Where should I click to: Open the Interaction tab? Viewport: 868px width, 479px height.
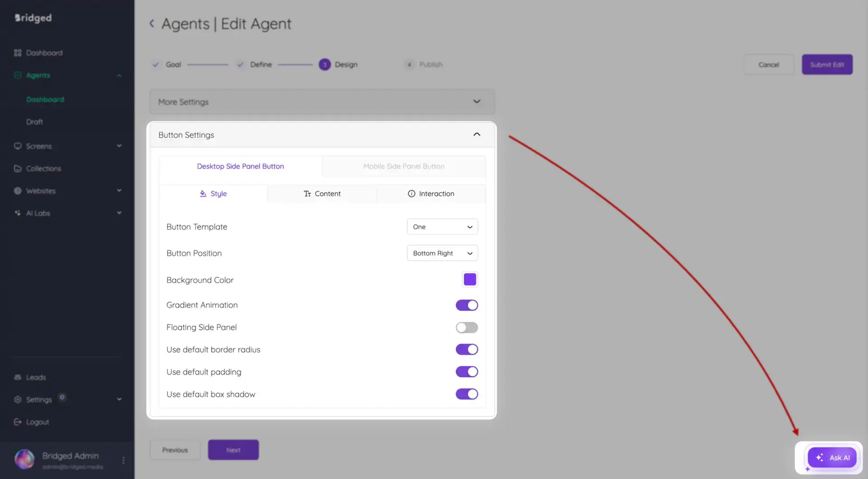(x=431, y=193)
